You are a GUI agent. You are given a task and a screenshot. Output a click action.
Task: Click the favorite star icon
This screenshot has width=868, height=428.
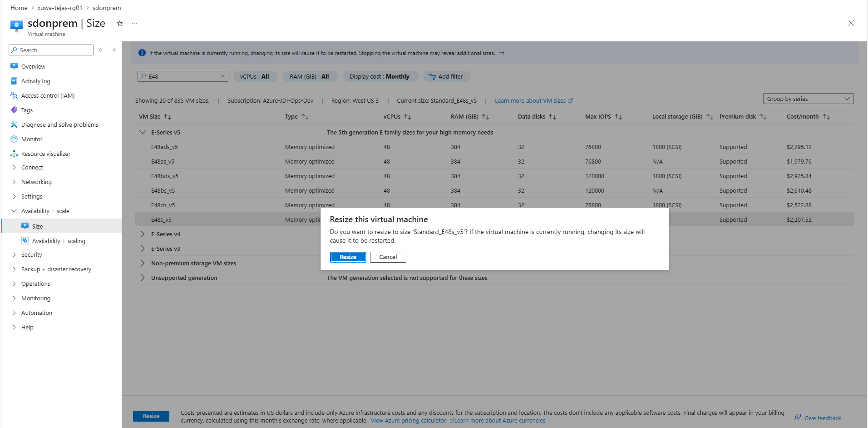[120, 23]
